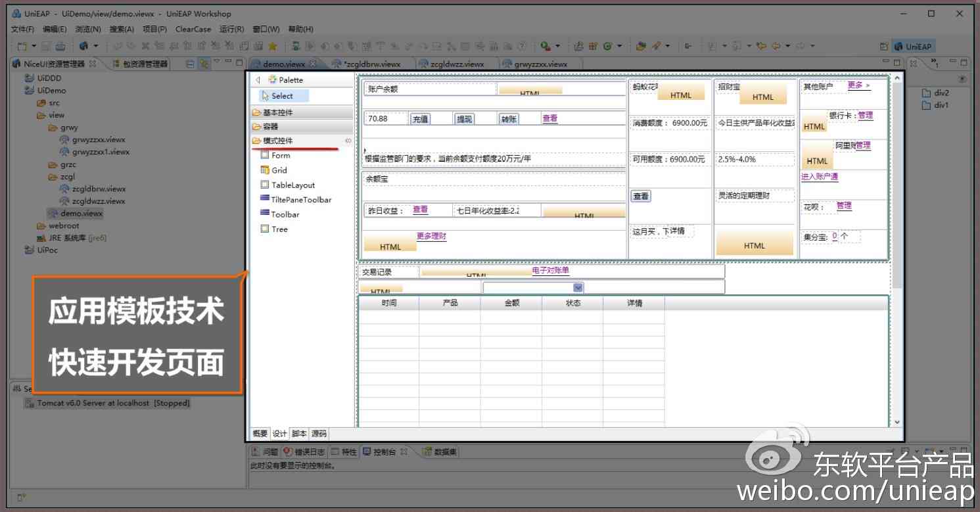
Task: Select the webroot folder in the tree
Action: point(58,225)
